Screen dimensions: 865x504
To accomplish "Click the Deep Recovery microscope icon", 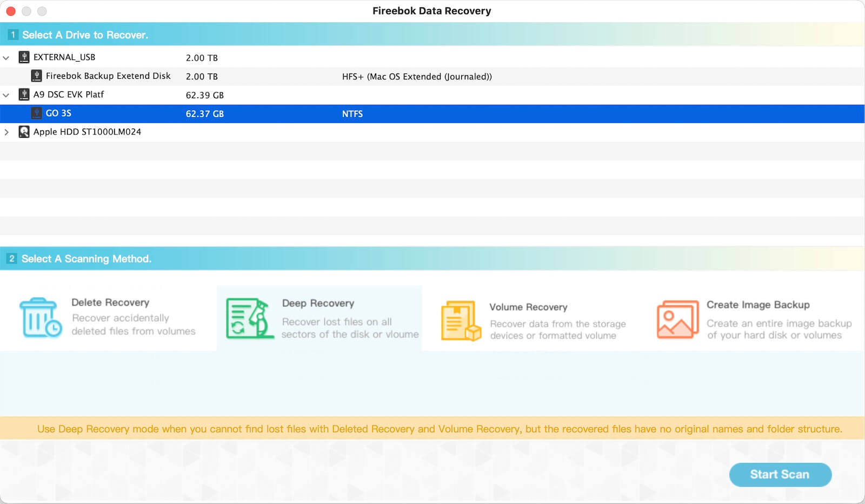I will 249,318.
